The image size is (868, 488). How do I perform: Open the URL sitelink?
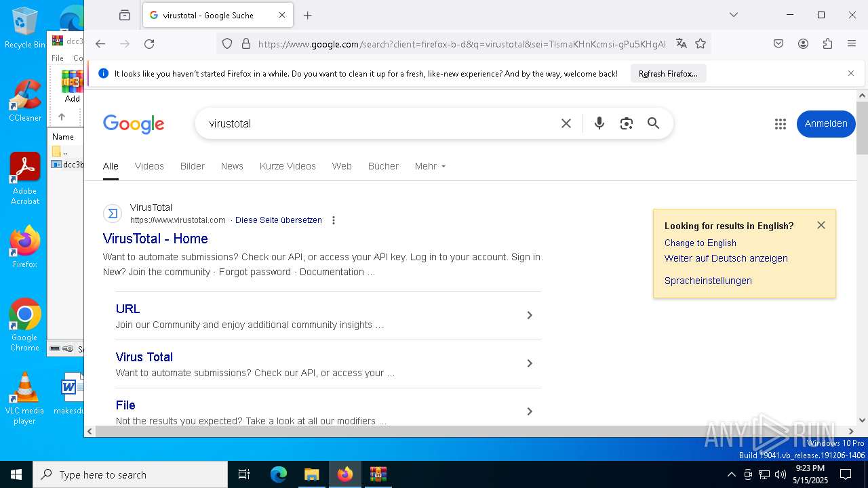(x=127, y=309)
